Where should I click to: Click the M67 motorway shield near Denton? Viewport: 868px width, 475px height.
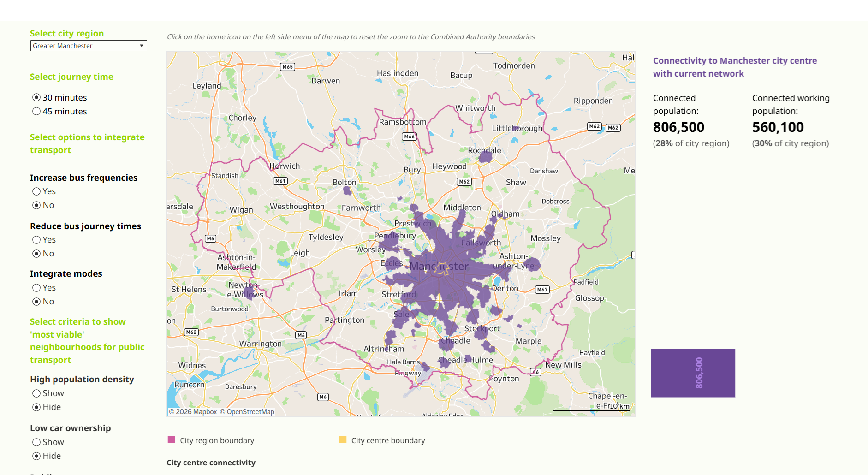click(542, 290)
